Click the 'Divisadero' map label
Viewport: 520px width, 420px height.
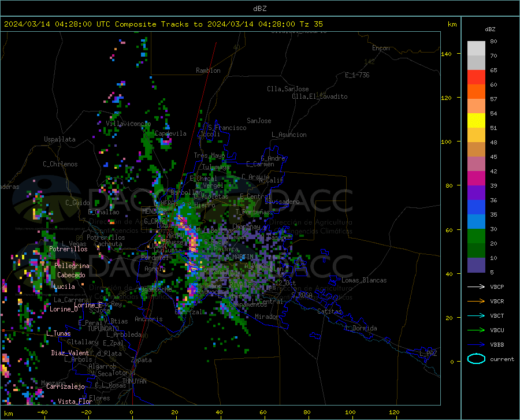pos(282,202)
